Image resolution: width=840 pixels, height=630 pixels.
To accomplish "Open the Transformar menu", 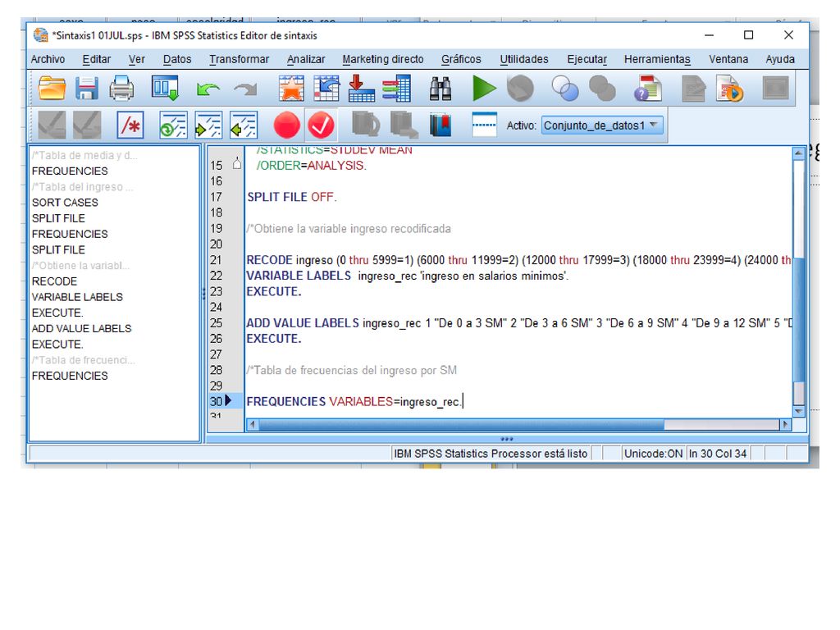I will point(239,59).
